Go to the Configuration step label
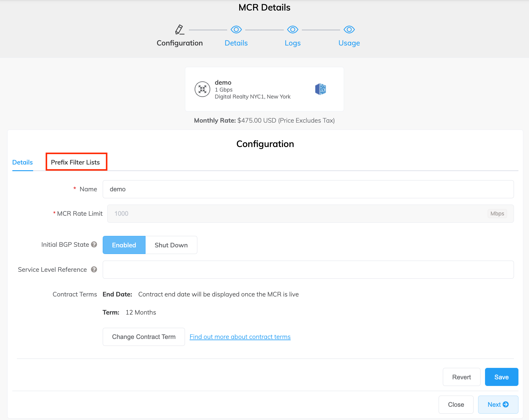The image size is (529, 420). pyautogui.click(x=180, y=43)
